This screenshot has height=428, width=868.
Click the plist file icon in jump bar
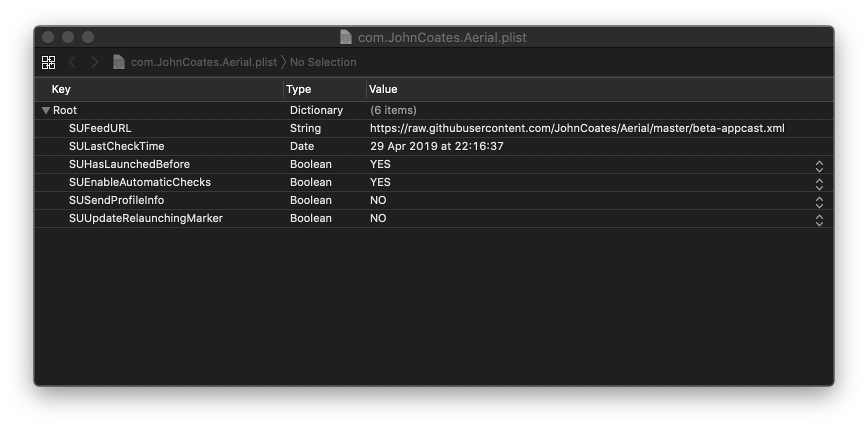point(118,62)
